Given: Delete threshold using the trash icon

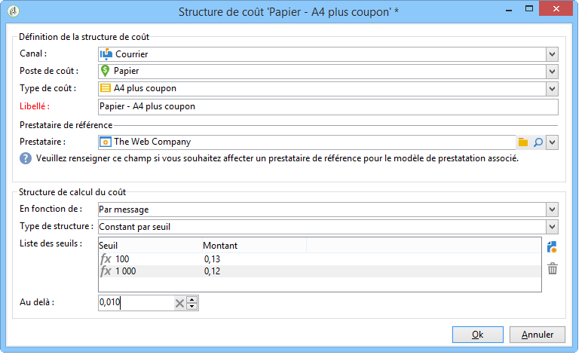Looking at the screenshot, I should [x=553, y=268].
